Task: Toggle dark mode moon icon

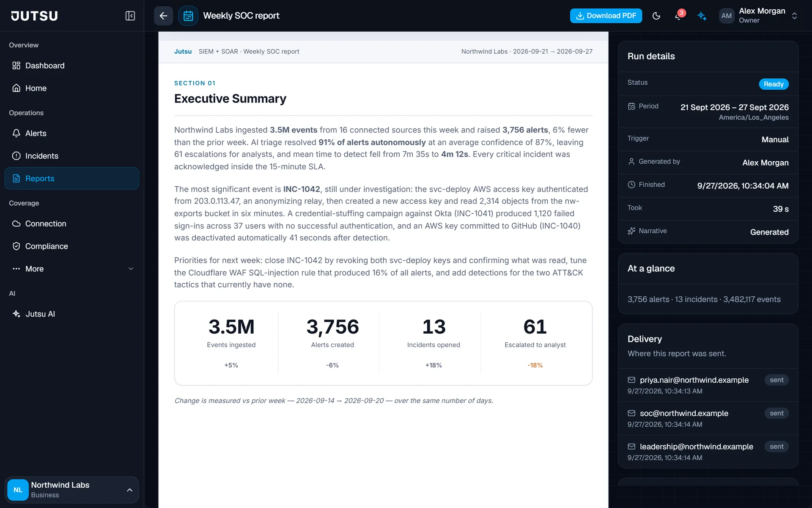Action: [x=656, y=16]
